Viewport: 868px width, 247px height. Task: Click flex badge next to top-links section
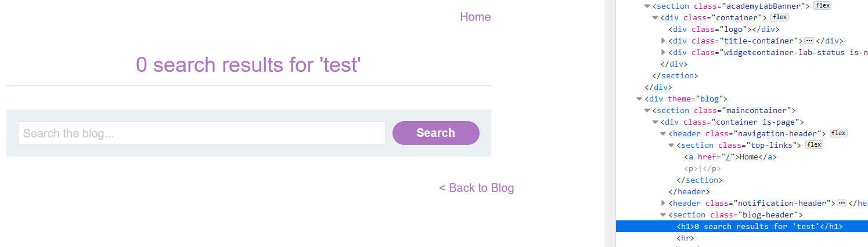click(x=814, y=145)
